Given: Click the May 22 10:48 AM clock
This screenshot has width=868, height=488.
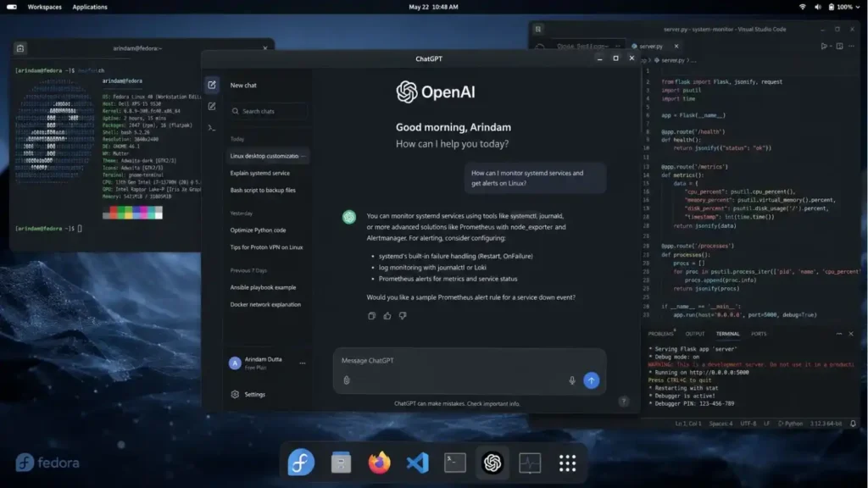Looking at the screenshot, I should (x=433, y=7).
